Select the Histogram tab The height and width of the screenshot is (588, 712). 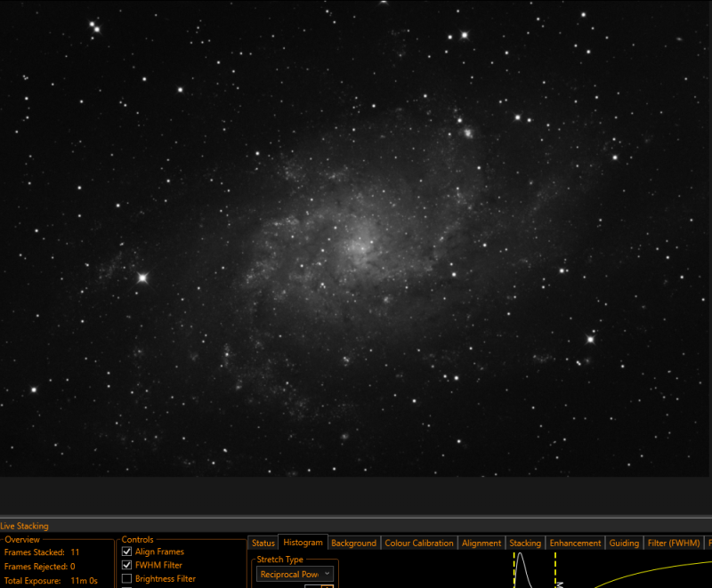(x=303, y=542)
